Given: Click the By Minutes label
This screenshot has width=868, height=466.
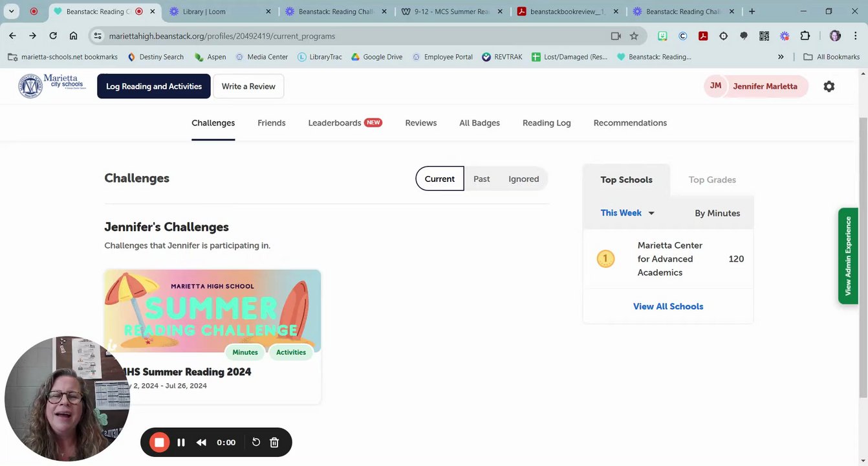Looking at the screenshot, I should (x=717, y=213).
